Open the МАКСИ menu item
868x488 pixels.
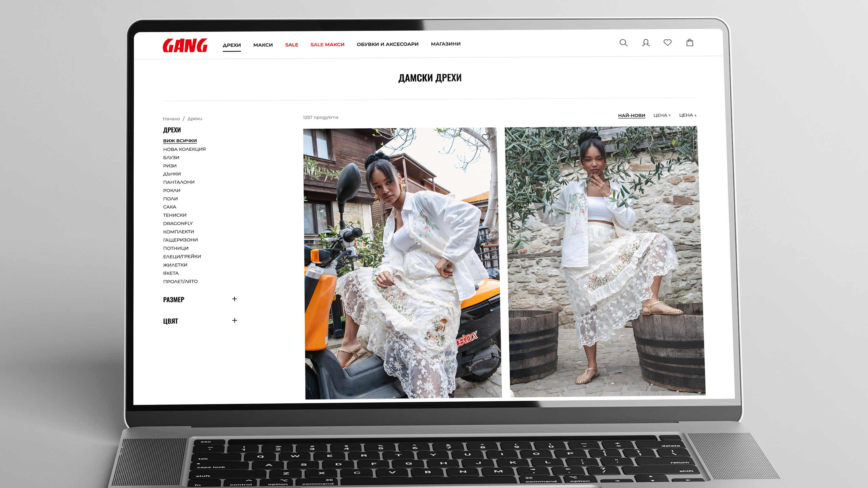pyautogui.click(x=263, y=45)
